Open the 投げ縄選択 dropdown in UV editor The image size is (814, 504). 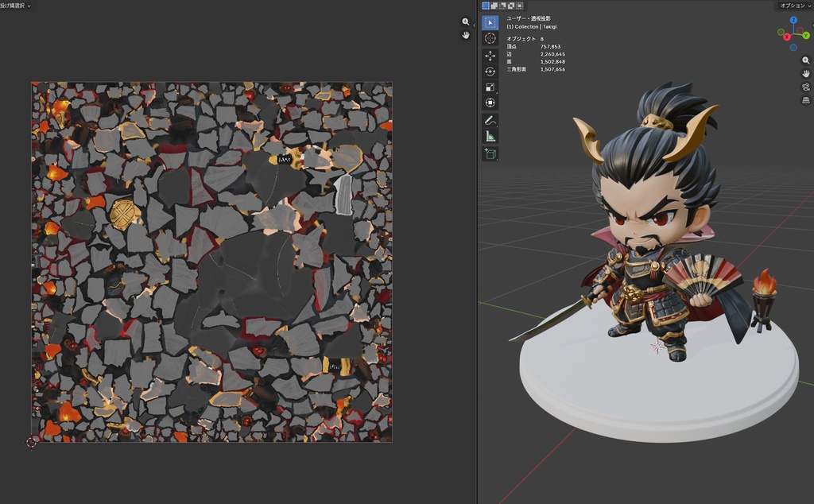(x=15, y=6)
